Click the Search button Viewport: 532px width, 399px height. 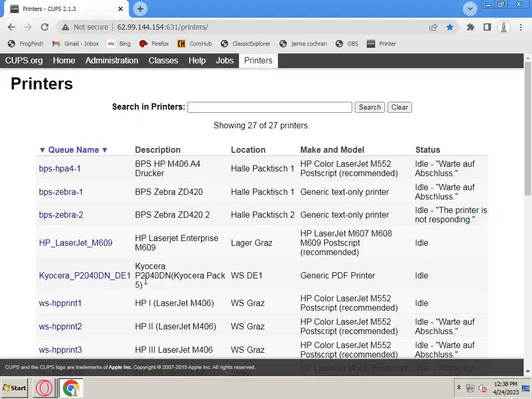coord(369,107)
